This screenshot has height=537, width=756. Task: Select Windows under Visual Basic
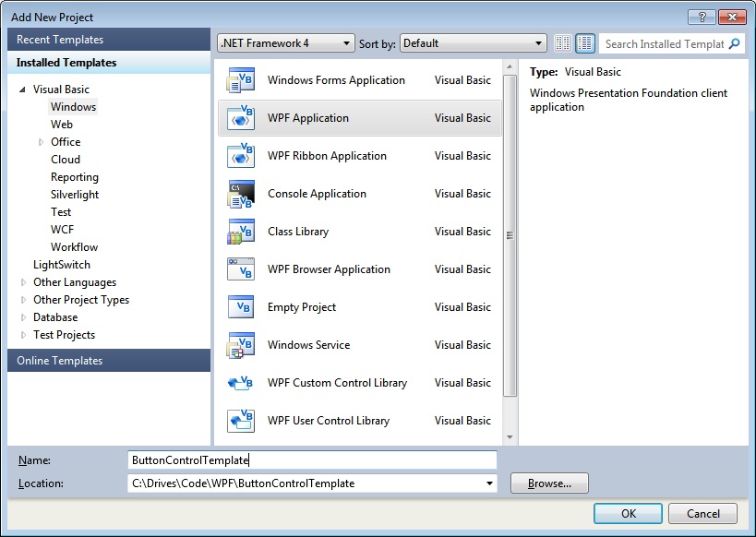point(73,107)
